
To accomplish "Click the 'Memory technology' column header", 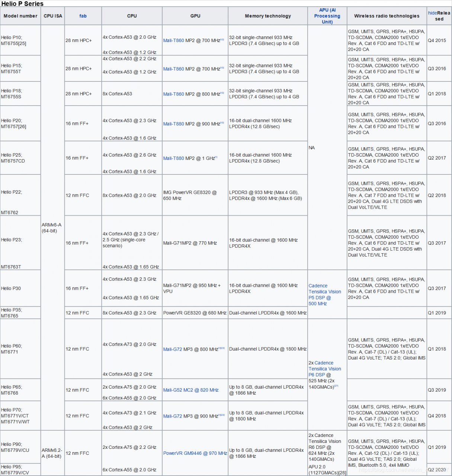I will point(268,16).
